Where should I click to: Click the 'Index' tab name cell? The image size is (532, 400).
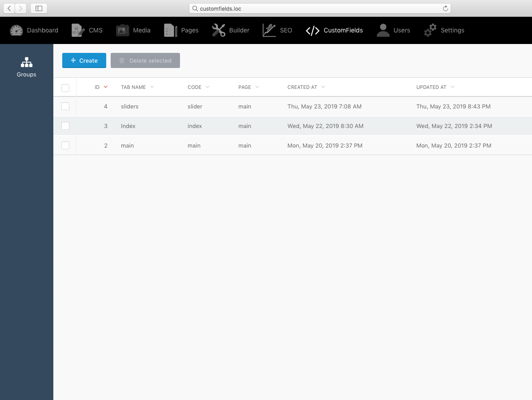[128, 126]
